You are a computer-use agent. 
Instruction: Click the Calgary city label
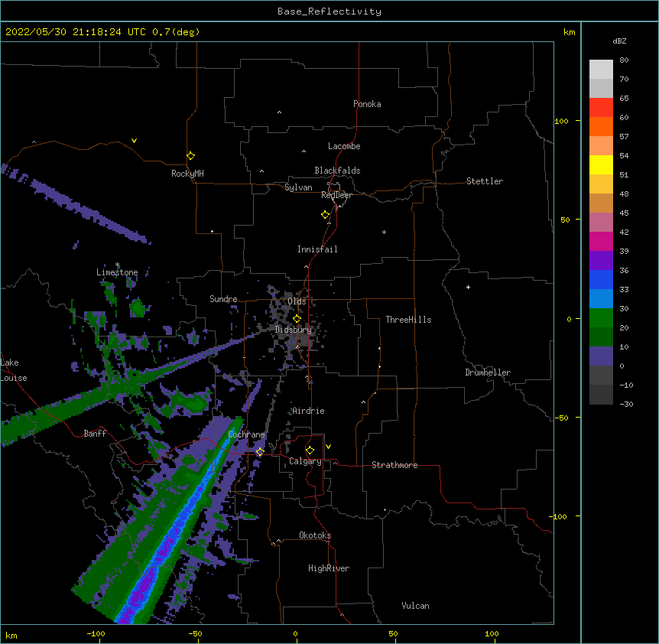click(x=305, y=461)
